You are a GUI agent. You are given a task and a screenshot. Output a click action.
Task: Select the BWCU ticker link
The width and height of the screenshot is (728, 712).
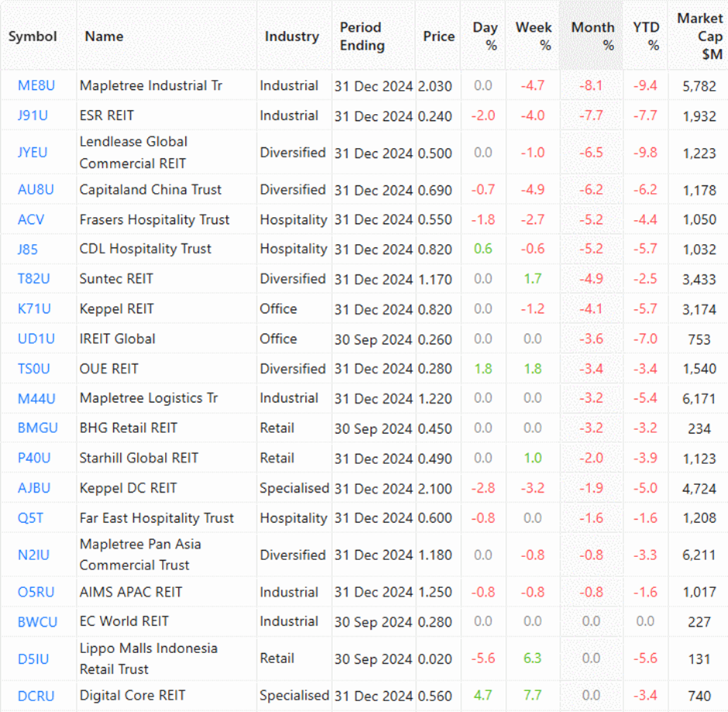pyautogui.click(x=38, y=622)
